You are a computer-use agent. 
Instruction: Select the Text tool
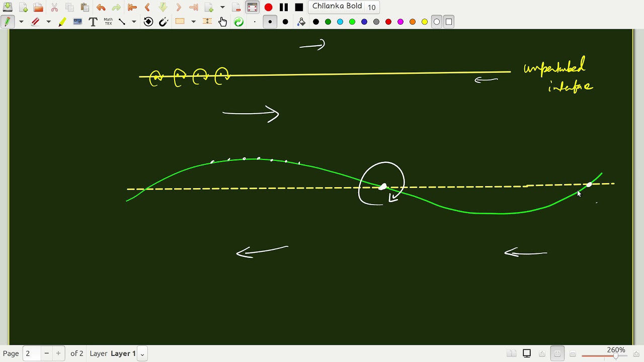93,22
